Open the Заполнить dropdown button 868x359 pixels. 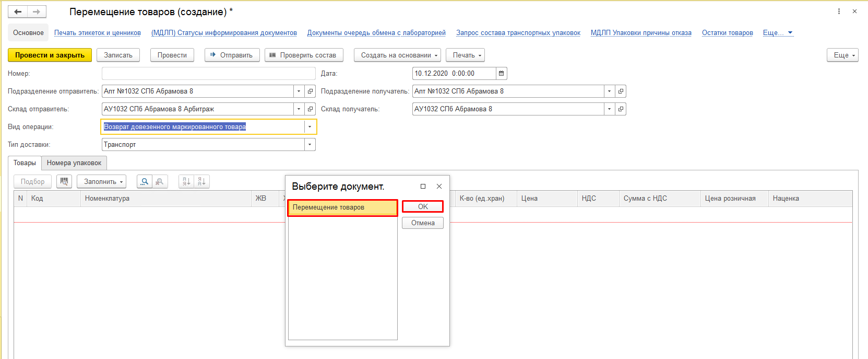(x=102, y=181)
